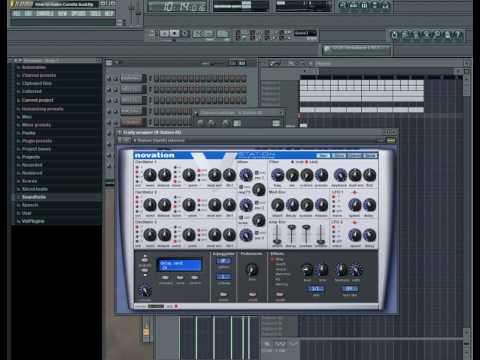
Task: Select Scores in the browser
Action: (x=29, y=181)
